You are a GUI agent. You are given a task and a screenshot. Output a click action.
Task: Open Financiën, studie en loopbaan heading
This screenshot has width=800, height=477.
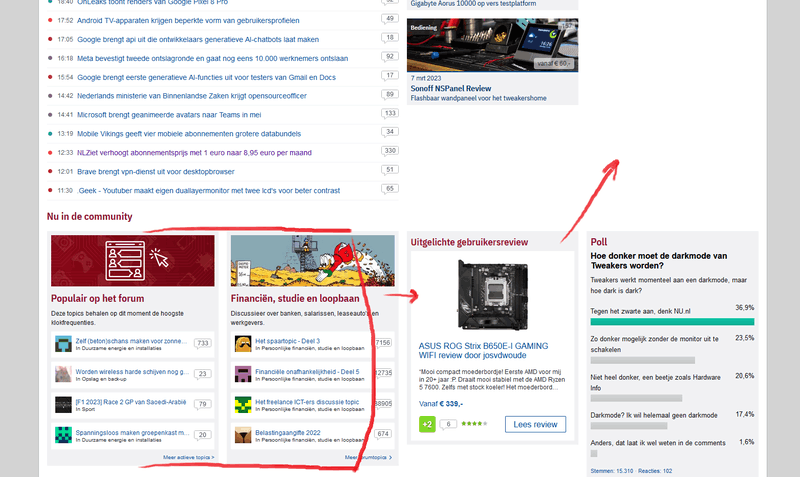click(295, 298)
